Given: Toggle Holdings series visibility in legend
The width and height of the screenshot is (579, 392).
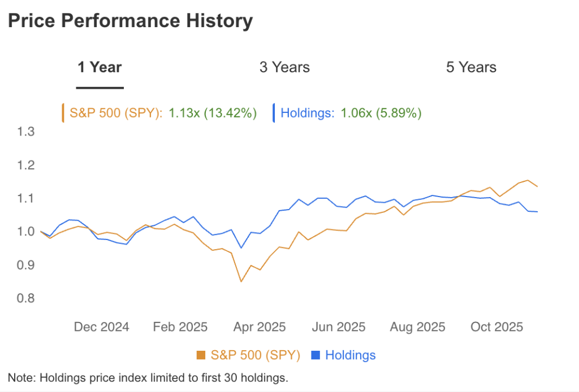Looking at the screenshot, I should pyautogui.click(x=350, y=355).
